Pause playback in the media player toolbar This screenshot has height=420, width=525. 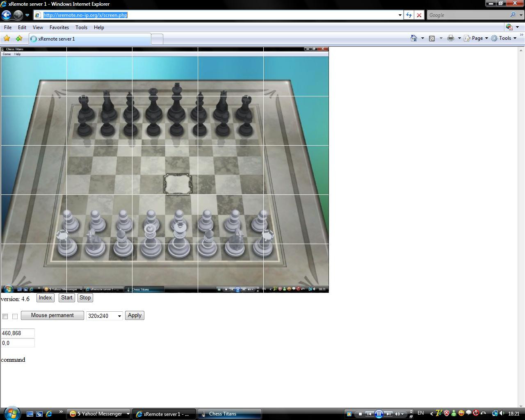(379, 414)
